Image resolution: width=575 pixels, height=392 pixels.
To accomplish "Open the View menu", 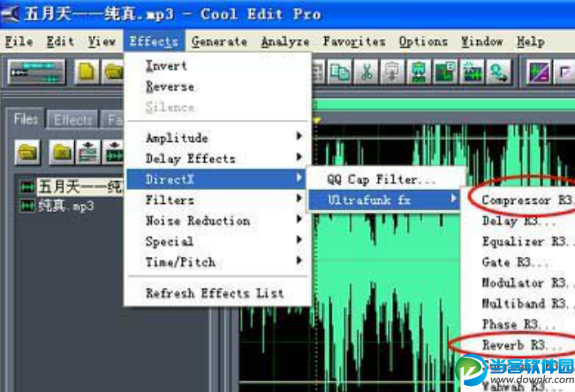I will pyautogui.click(x=102, y=41).
